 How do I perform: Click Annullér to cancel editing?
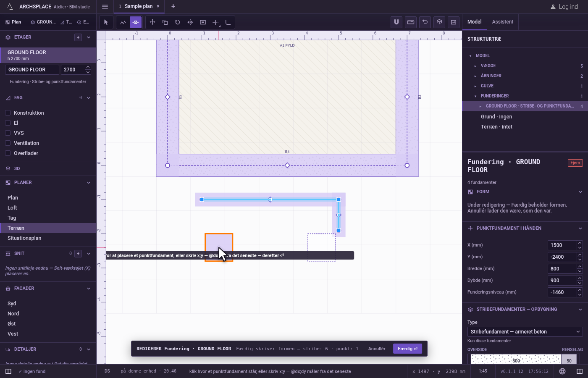[x=377, y=349]
